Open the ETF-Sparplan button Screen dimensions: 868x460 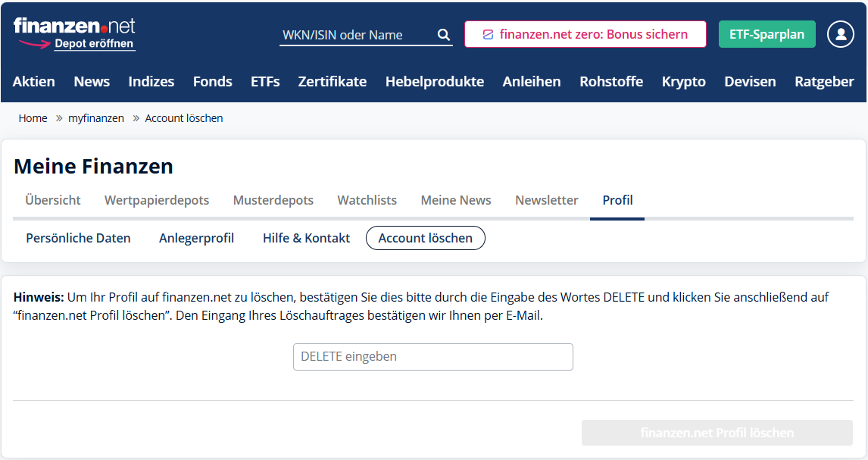click(x=767, y=34)
